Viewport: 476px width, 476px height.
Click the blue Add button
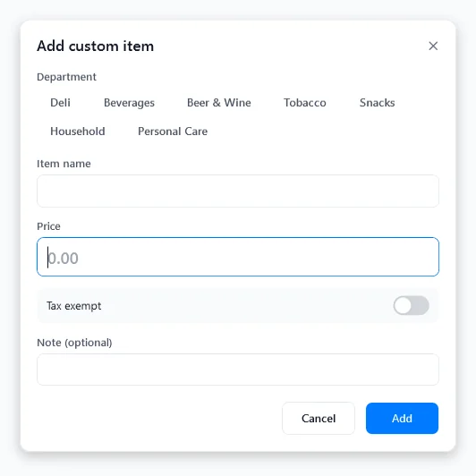[402, 419]
